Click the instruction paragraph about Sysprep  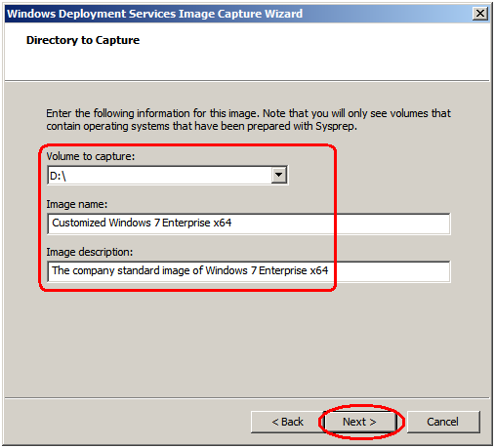coord(248,120)
